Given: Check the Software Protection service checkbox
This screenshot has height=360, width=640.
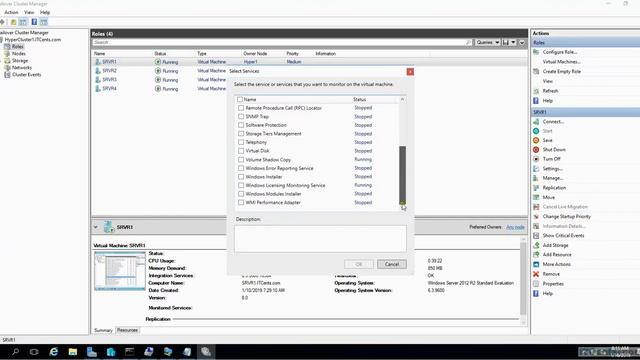Looking at the screenshot, I should (241, 125).
